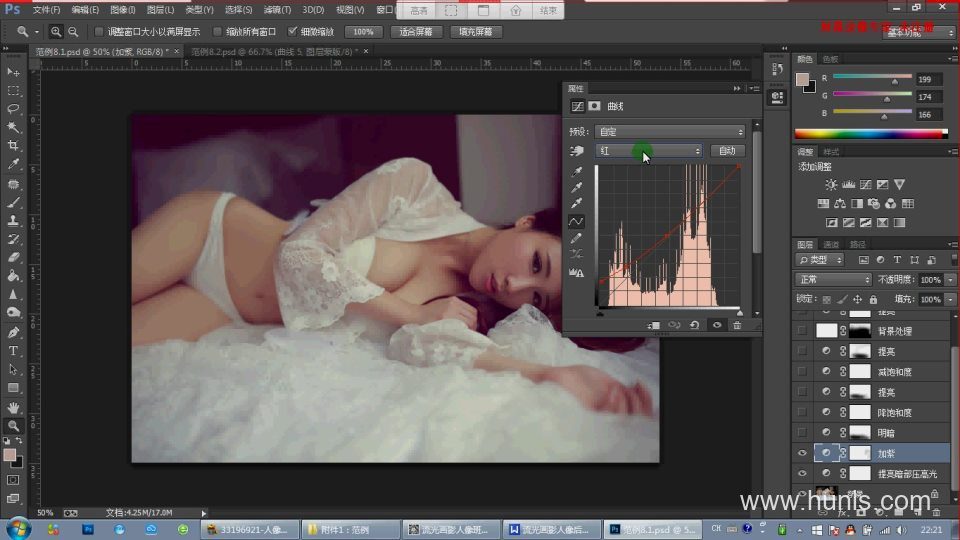Reset the Curves adjustment to defaults
The image size is (960, 540).
(694, 325)
